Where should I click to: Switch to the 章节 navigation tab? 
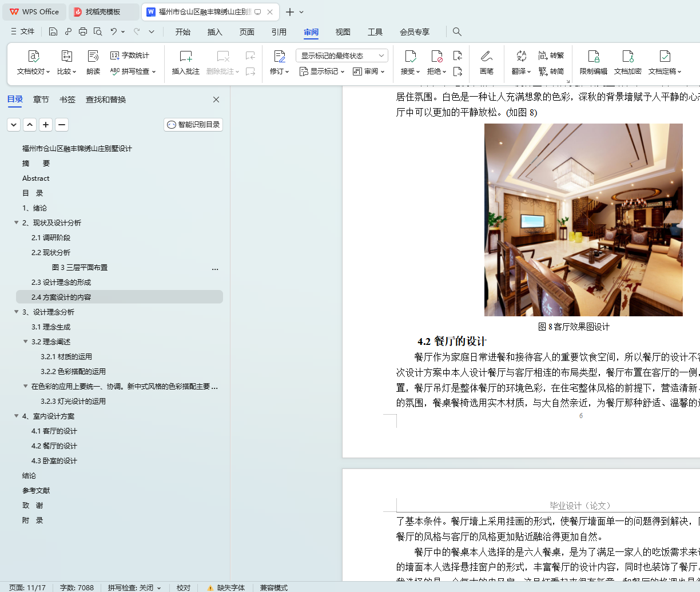point(41,100)
